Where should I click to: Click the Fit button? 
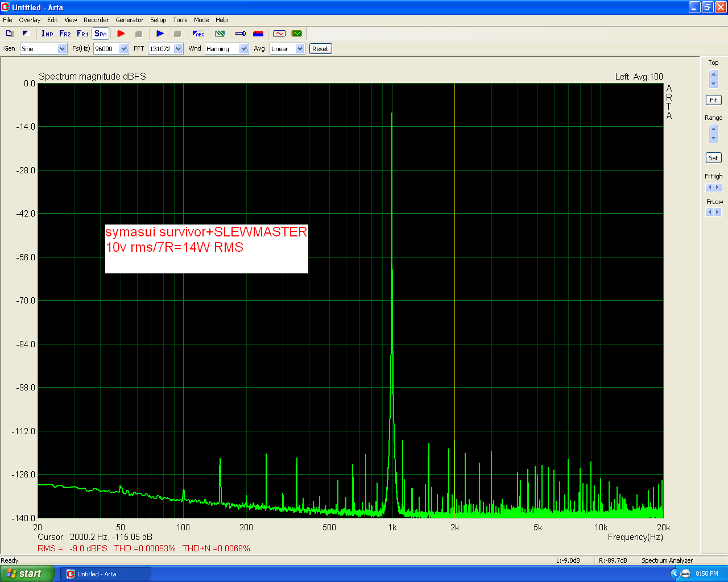[x=713, y=100]
